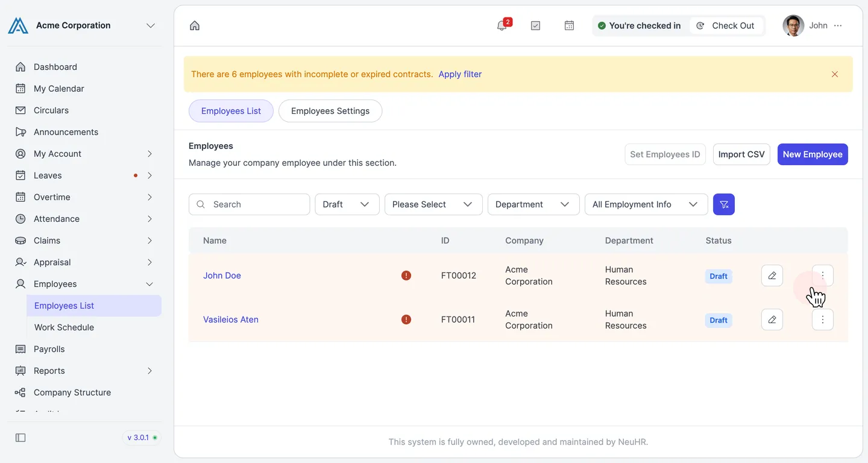
Task: Click the search magnifier icon
Action: (201, 204)
